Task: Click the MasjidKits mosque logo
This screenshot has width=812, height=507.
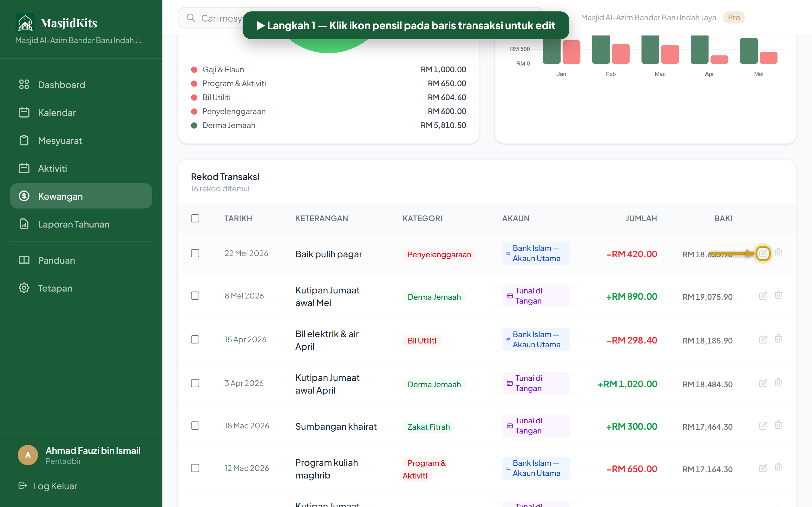Action: click(x=25, y=22)
